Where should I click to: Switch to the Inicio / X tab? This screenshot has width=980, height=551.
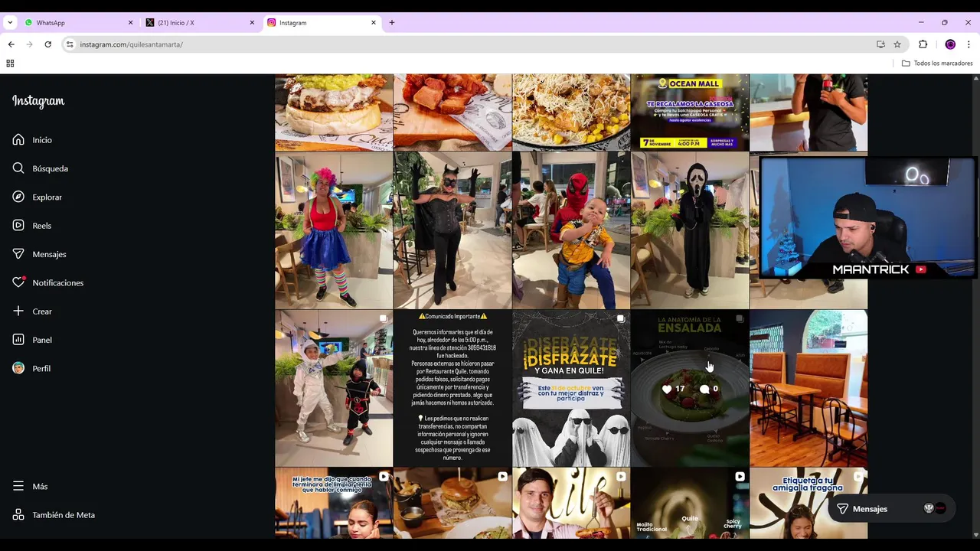[x=201, y=23]
